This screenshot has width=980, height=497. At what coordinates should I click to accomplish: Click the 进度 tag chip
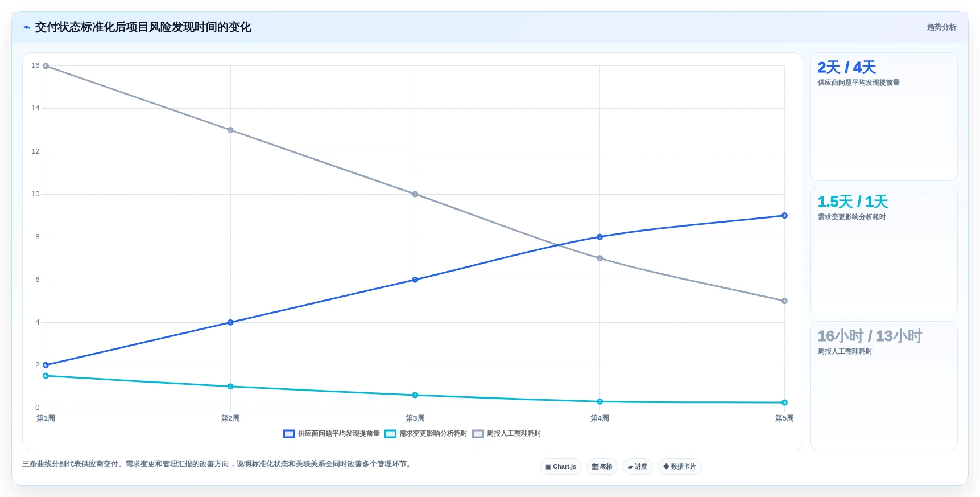(638, 467)
